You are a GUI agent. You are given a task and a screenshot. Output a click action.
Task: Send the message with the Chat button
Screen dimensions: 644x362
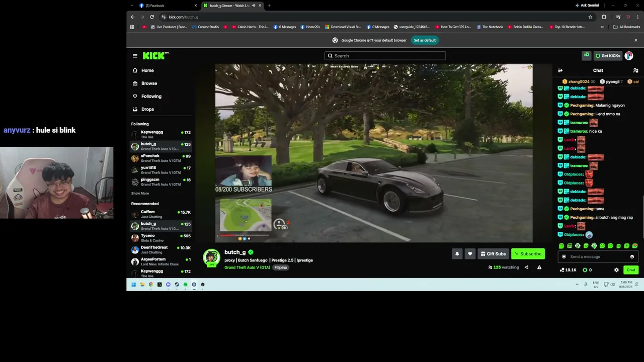(x=631, y=270)
